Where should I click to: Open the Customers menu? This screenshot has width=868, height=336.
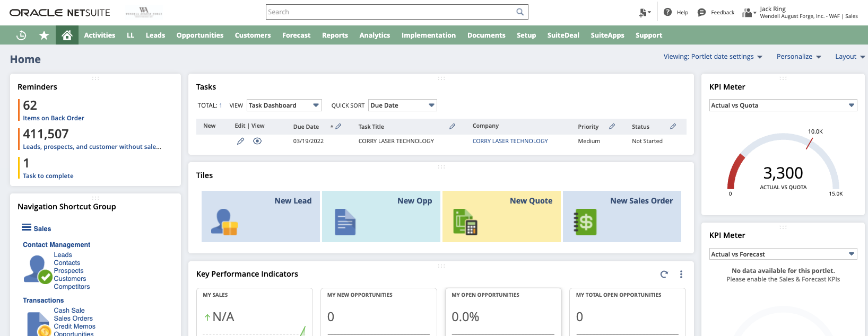pyautogui.click(x=253, y=35)
